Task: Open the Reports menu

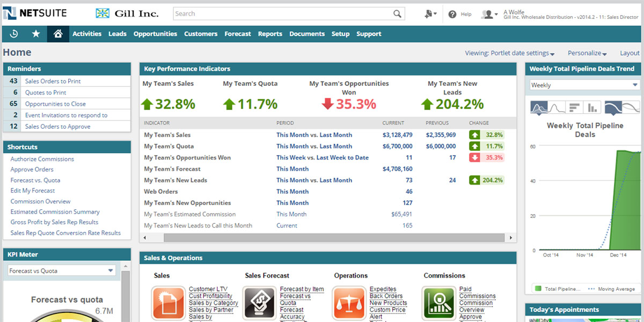Action: (270, 34)
